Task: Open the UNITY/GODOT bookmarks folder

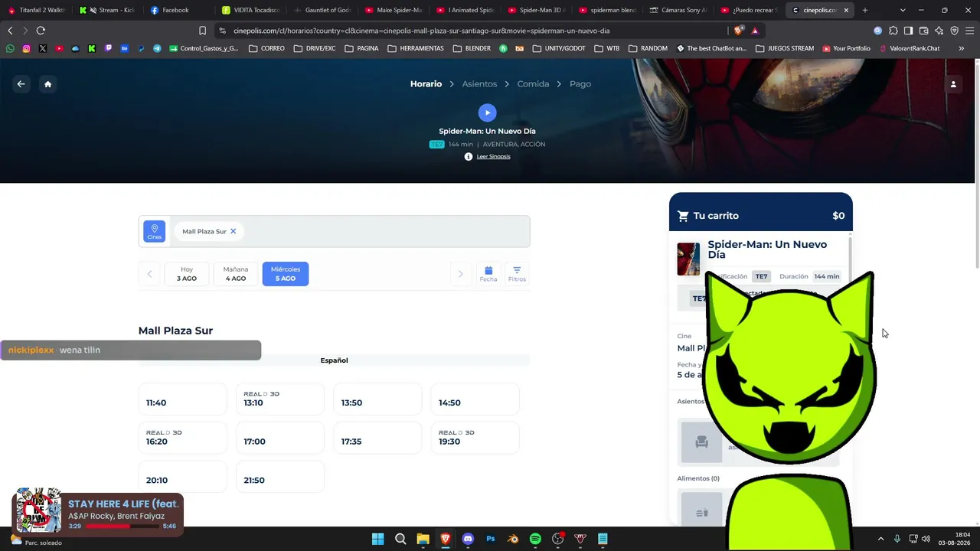Action: (559, 48)
